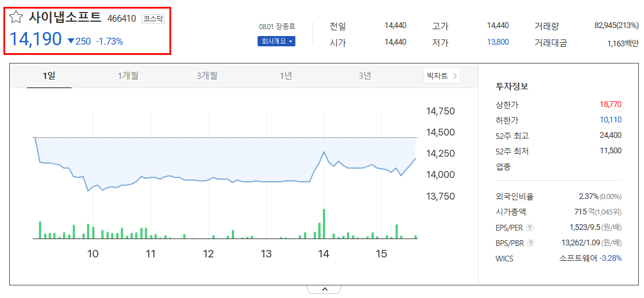The width and height of the screenshot is (644, 298).
Task: Show the 3년 chart tab
Action: (x=365, y=76)
